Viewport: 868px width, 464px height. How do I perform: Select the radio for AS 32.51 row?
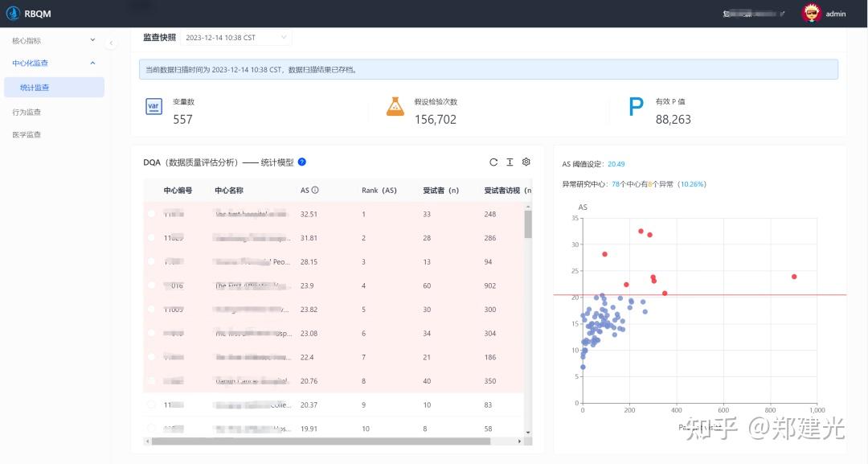point(152,214)
